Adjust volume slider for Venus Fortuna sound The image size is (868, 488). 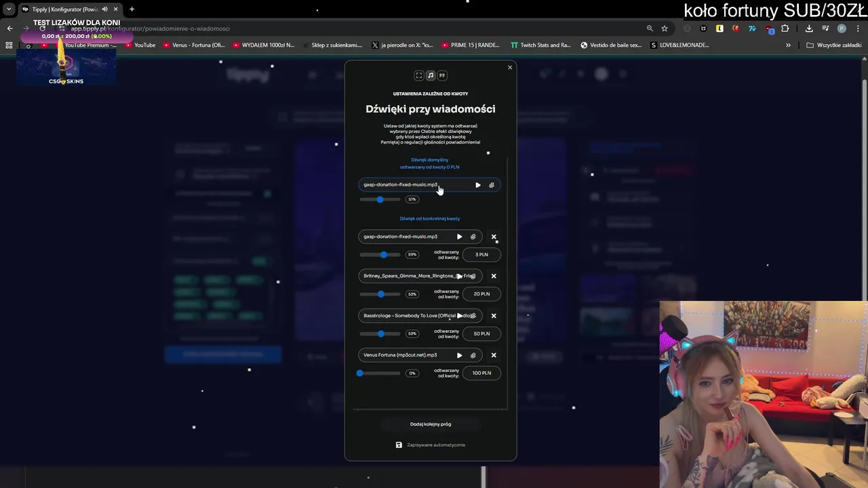380,373
